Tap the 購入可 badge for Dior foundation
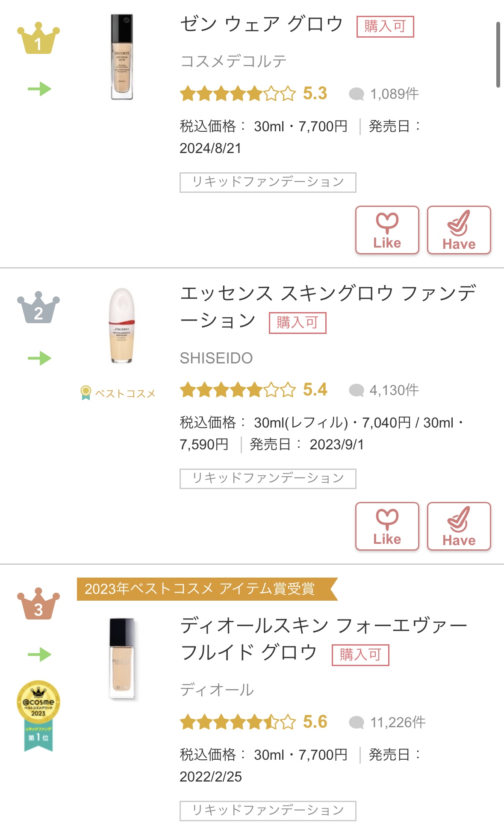The width and height of the screenshot is (504, 823). pyautogui.click(x=360, y=655)
